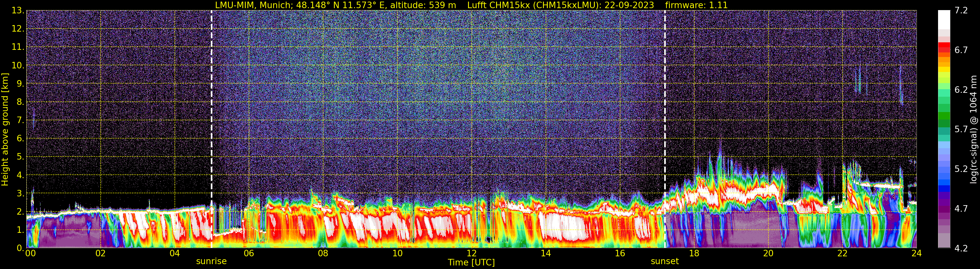Screen dimensions: 980x269
Task: Click the white dashed sunrise line
Action: [211, 129]
